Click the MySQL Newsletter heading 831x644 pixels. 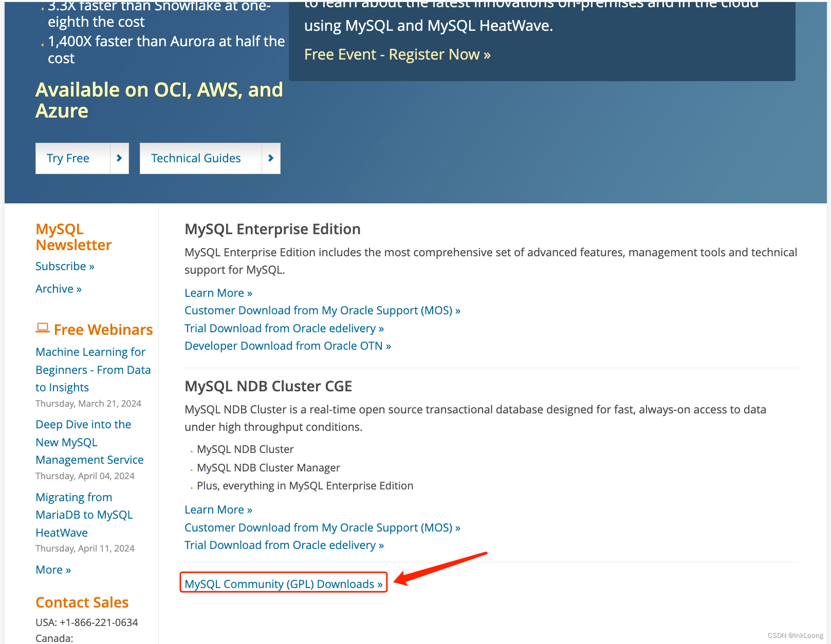click(x=73, y=237)
